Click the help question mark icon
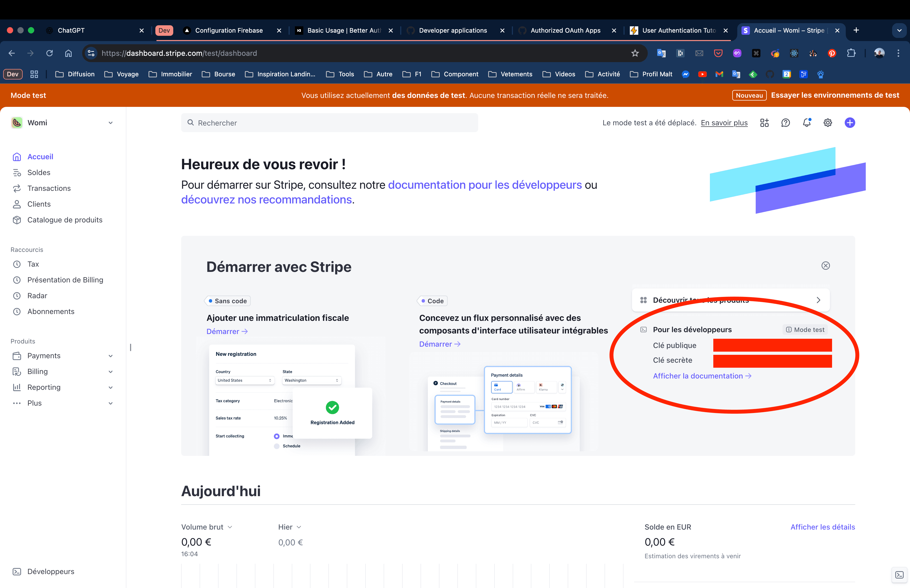 tap(785, 123)
